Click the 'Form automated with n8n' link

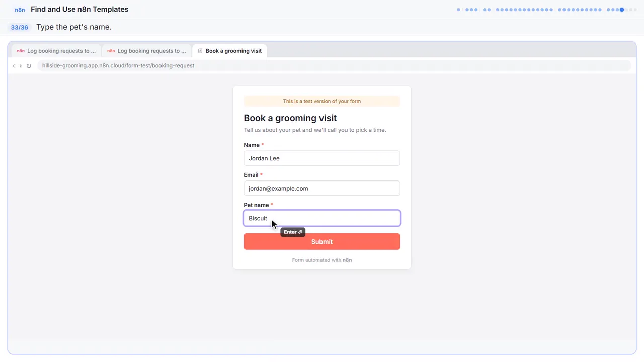coord(322,260)
